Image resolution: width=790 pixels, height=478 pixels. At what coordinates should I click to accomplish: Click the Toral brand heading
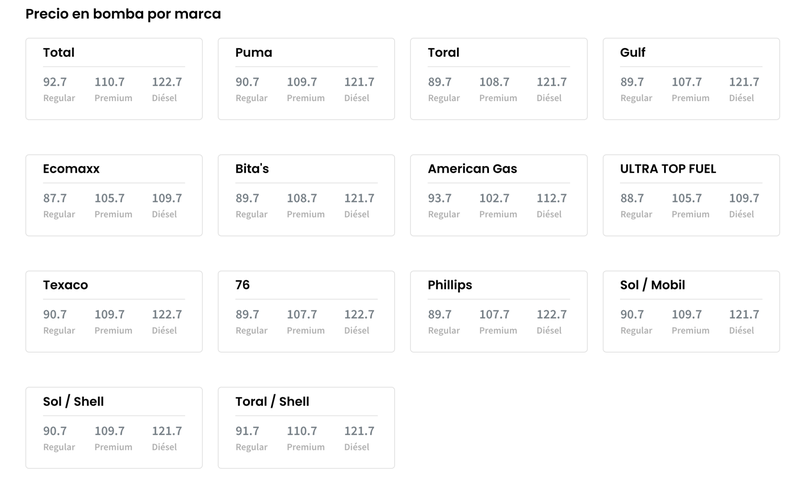click(x=443, y=52)
